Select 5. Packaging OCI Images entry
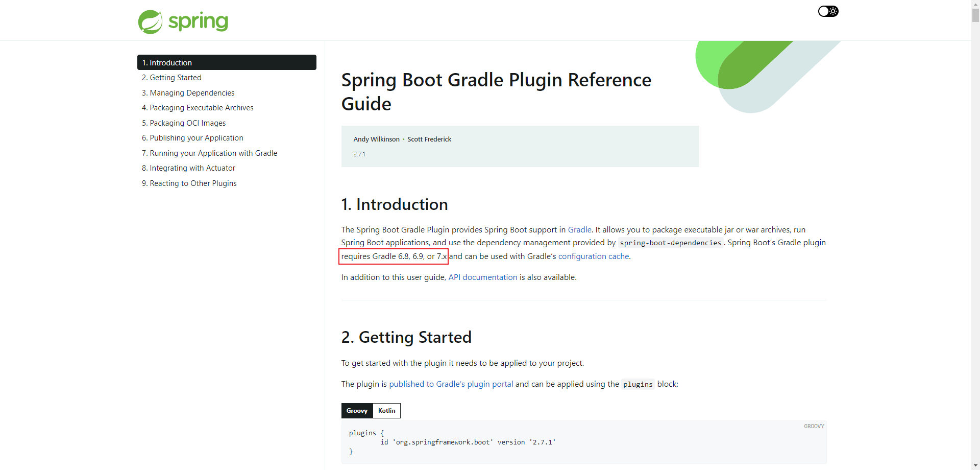The height and width of the screenshot is (470, 980). (x=184, y=123)
